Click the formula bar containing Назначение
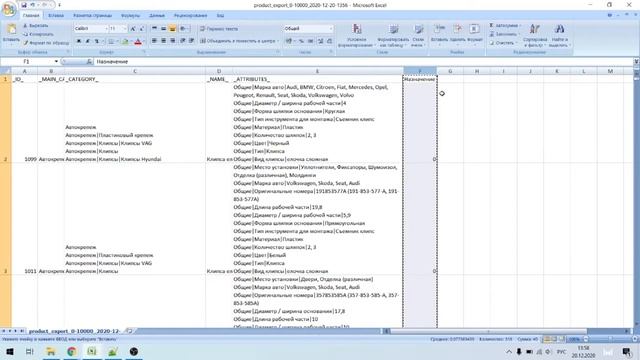Viewport: 640px width, 360px height. pos(363,61)
